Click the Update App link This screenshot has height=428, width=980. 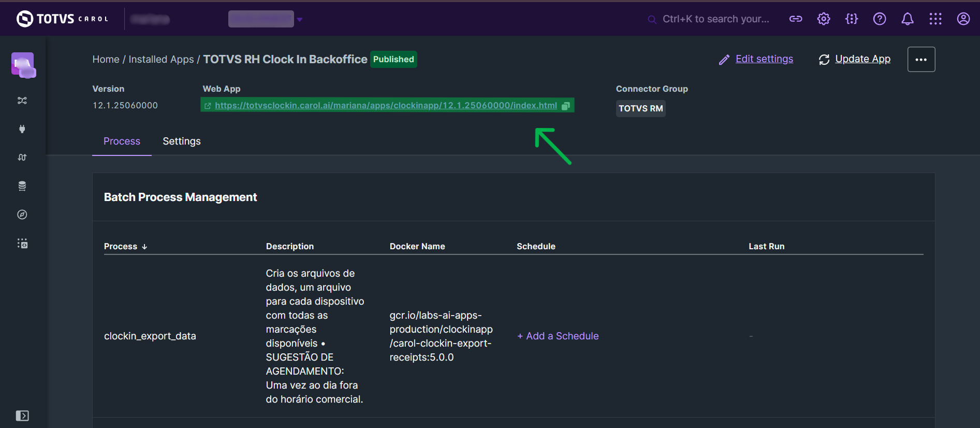click(x=863, y=59)
